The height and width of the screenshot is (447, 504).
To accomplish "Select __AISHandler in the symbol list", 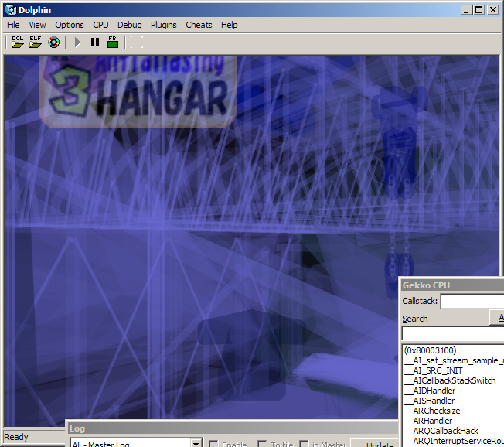I will pos(430,401).
